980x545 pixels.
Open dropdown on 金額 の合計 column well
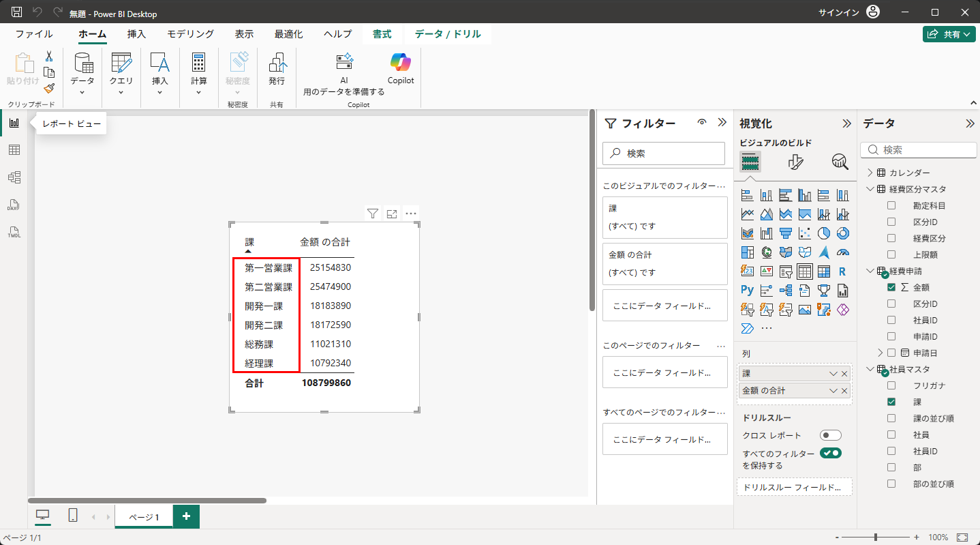coord(833,391)
